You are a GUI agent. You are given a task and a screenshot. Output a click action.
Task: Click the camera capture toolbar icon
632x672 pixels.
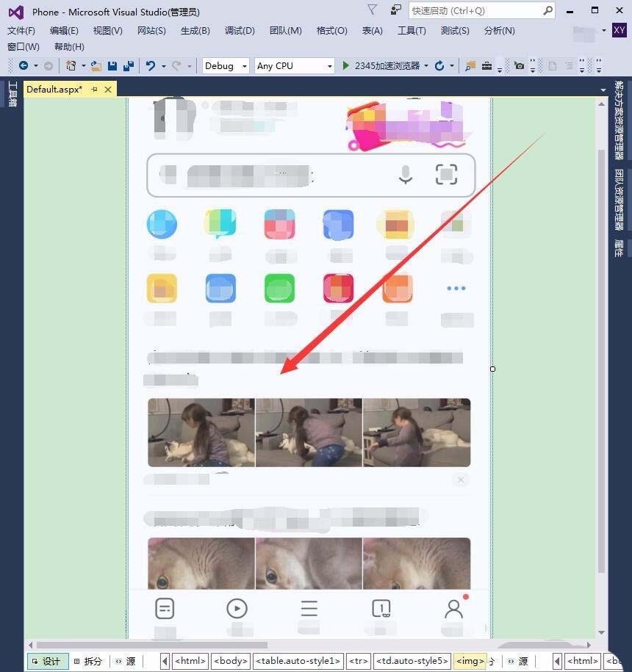520,65
